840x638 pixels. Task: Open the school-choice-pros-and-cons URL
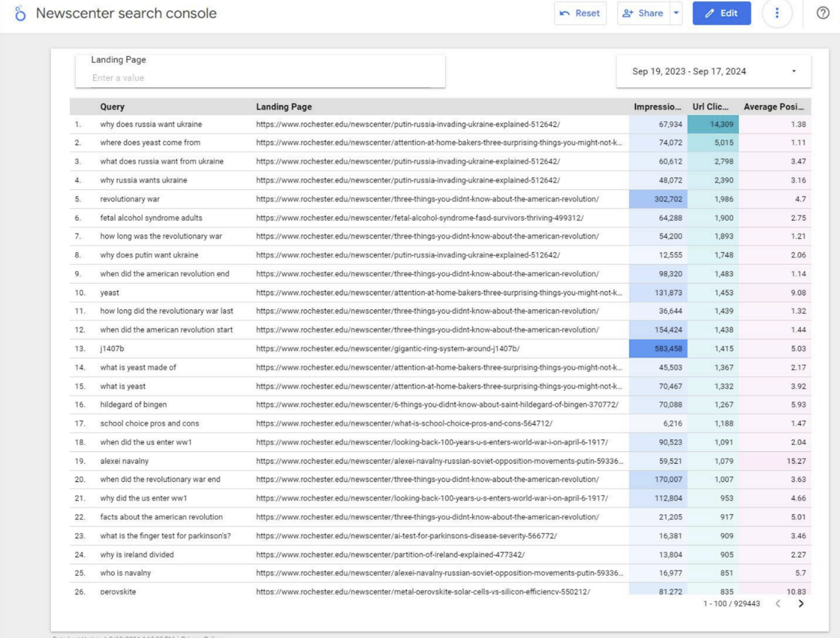[x=404, y=423]
